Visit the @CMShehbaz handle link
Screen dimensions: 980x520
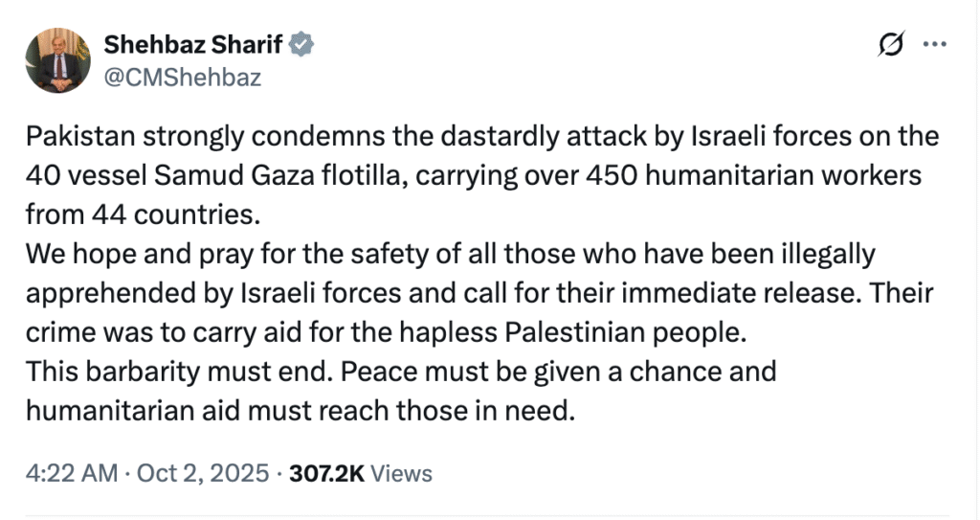click(182, 77)
